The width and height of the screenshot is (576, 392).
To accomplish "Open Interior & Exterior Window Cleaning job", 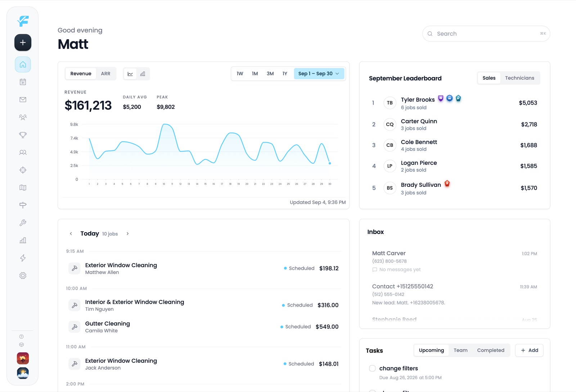I will (x=203, y=305).
